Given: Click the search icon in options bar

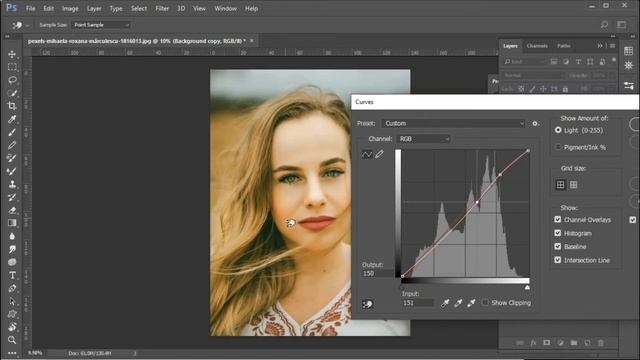Looking at the screenshot, I should (604, 25).
